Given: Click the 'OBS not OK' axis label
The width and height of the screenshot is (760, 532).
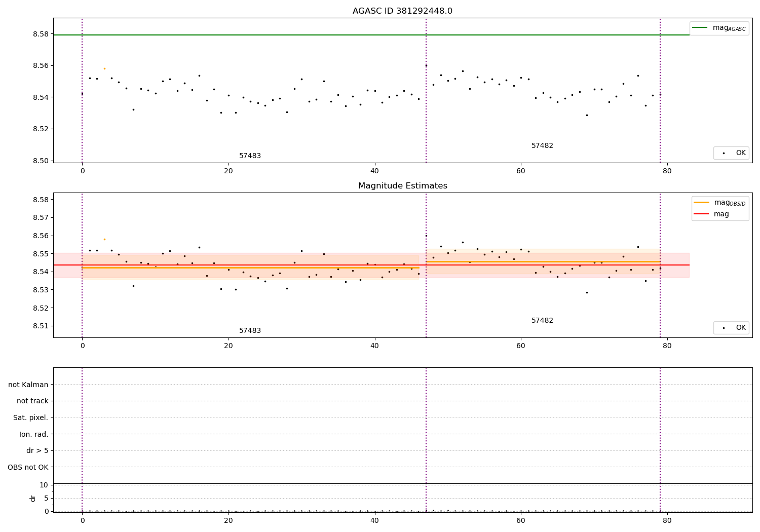Looking at the screenshot, I should click(28, 467).
